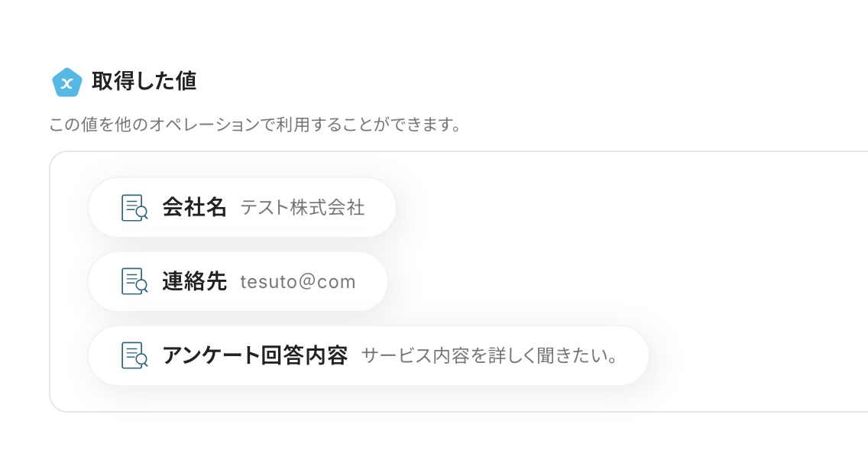Click blank panel area right of アンケート回答内容 pill
868x460 pixels.
756,356
